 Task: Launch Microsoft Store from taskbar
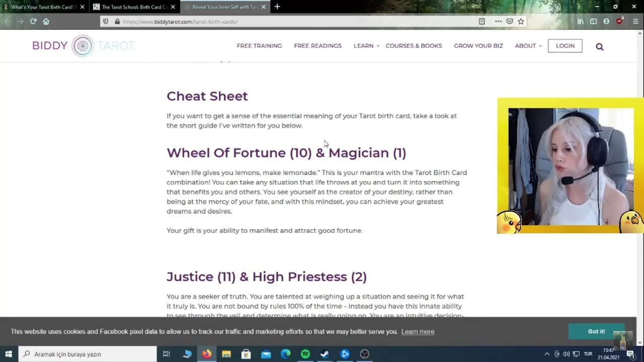tap(246, 354)
